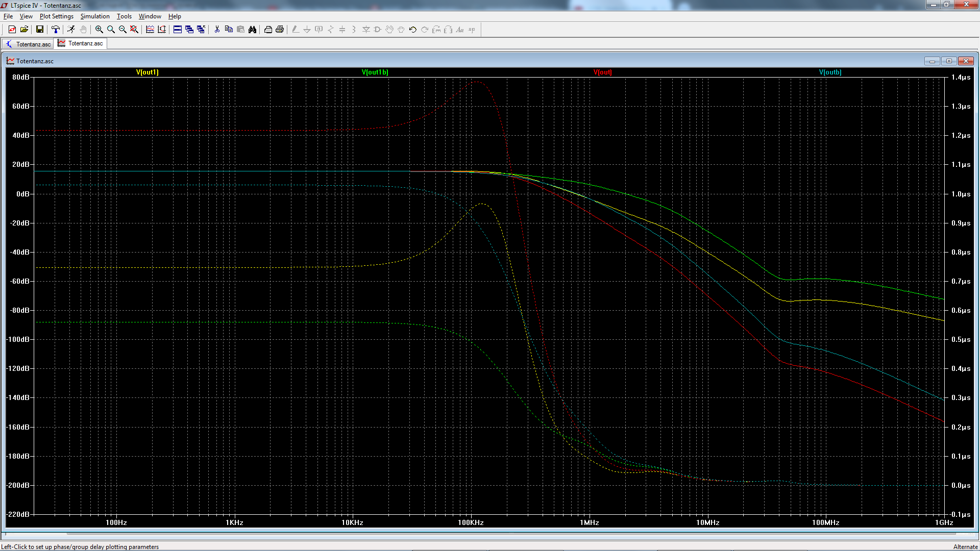The image size is (980, 551).
Task: Click the Run simulation running-man icon
Action: point(71,30)
